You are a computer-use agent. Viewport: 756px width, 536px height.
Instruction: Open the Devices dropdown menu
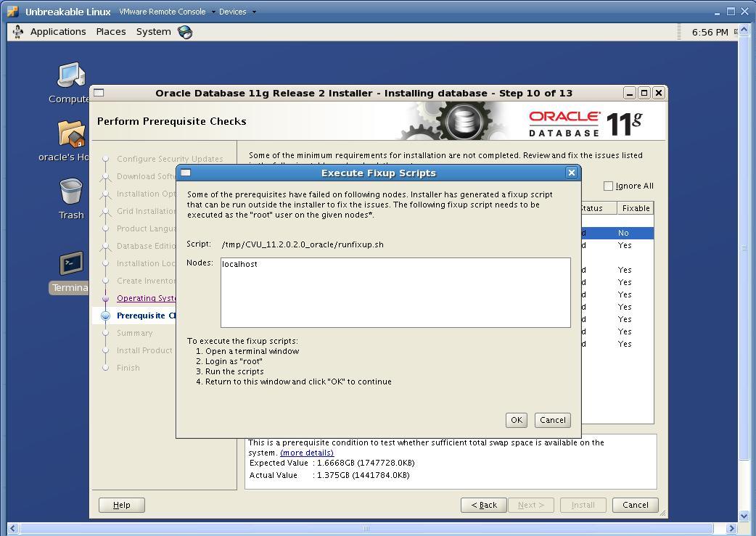pyautogui.click(x=238, y=12)
